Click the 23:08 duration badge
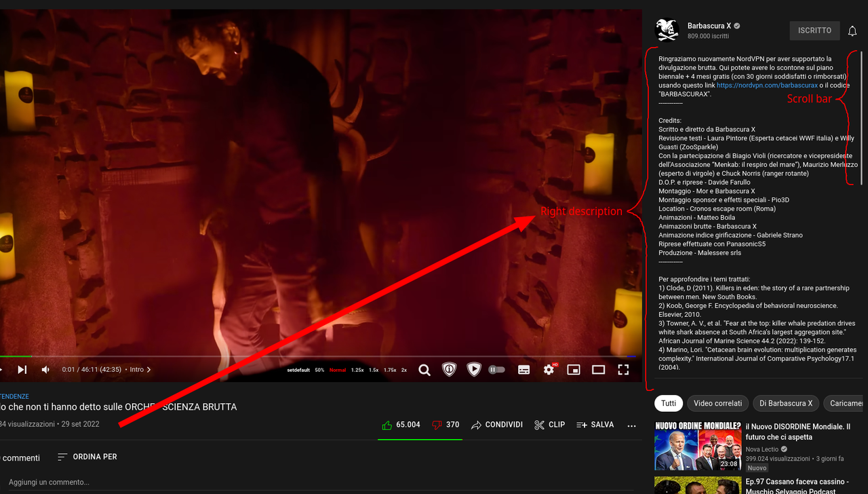This screenshot has width=868, height=494. (x=729, y=464)
